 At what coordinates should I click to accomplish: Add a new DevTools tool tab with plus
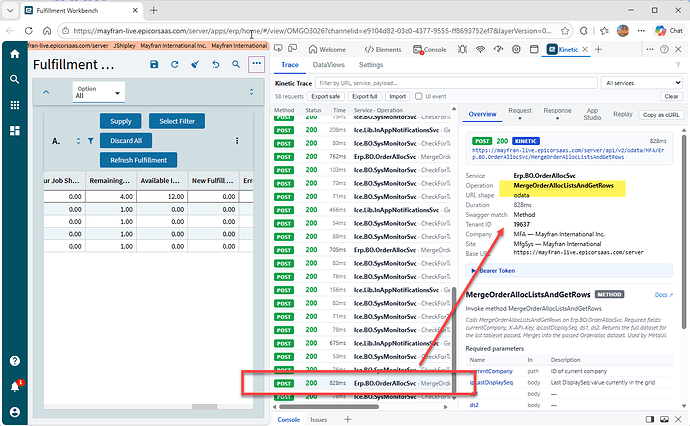(x=598, y=49)
